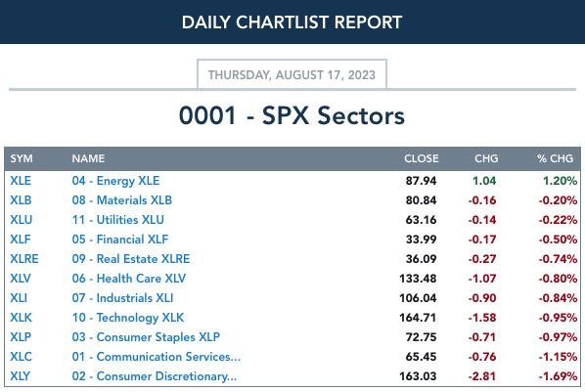Open '10 - Technology XLK' chart link

128,318
